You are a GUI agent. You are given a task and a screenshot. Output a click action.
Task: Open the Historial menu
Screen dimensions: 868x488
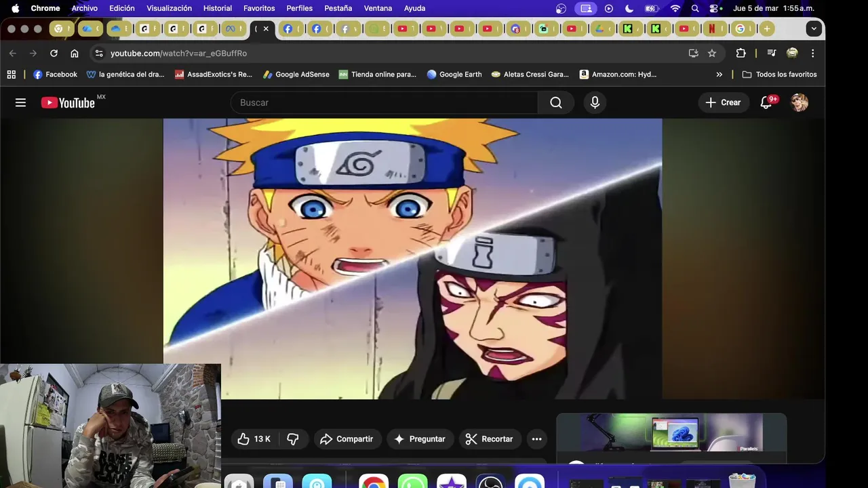(218, 8)
